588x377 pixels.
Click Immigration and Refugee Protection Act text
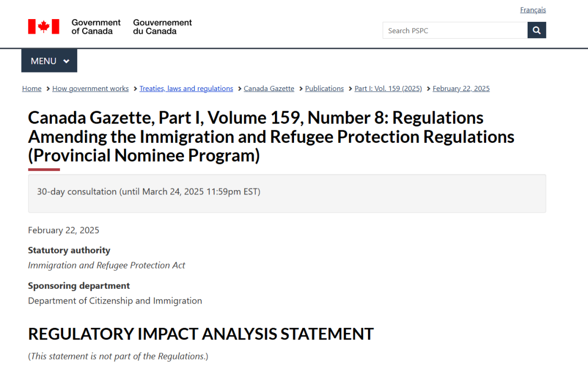[107, 265]
